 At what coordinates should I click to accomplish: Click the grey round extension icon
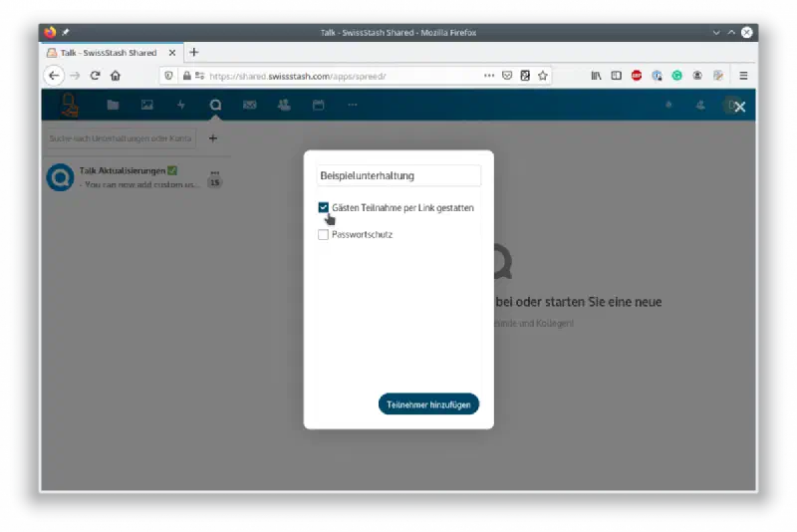[697, 76]
